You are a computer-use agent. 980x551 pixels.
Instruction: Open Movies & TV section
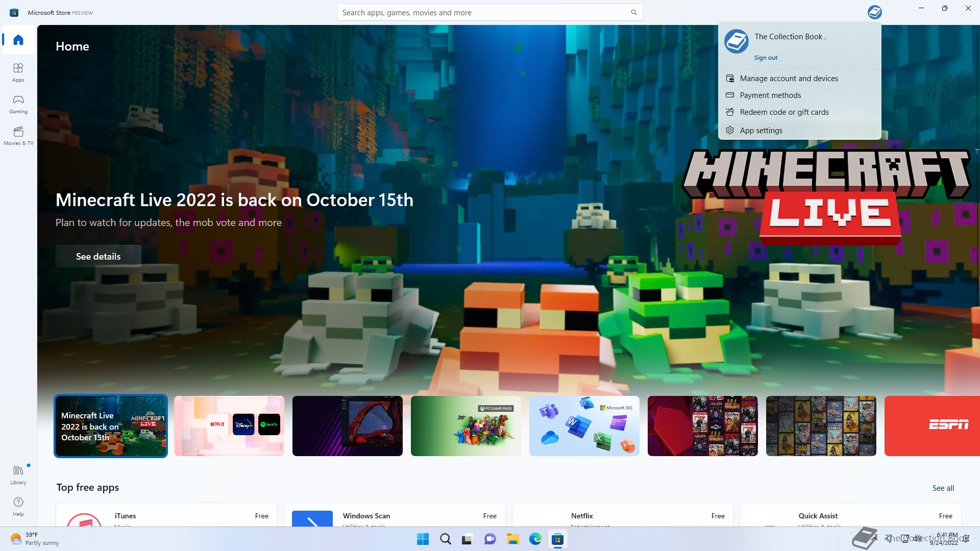[18, 136]
